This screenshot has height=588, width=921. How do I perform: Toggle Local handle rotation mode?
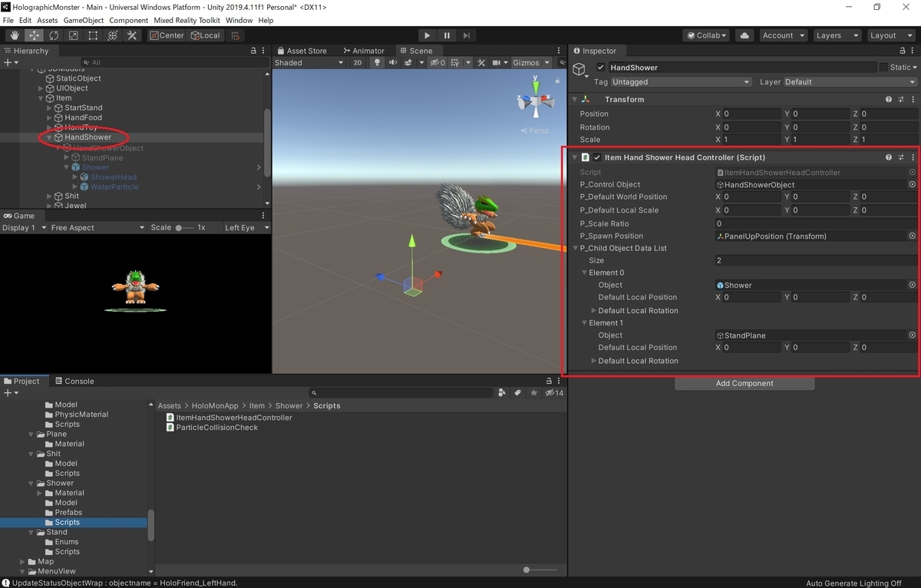[204, 35]
